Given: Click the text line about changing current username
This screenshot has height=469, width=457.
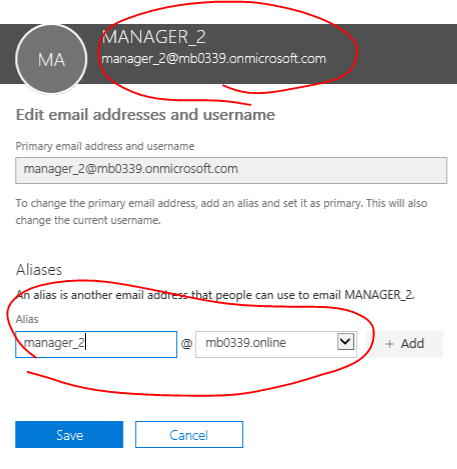Looking at the screenshot, I should 88,220.
